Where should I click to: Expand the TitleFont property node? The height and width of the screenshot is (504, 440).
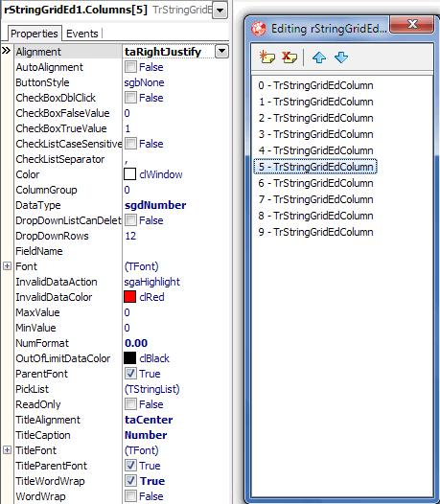tap(7, 450)
